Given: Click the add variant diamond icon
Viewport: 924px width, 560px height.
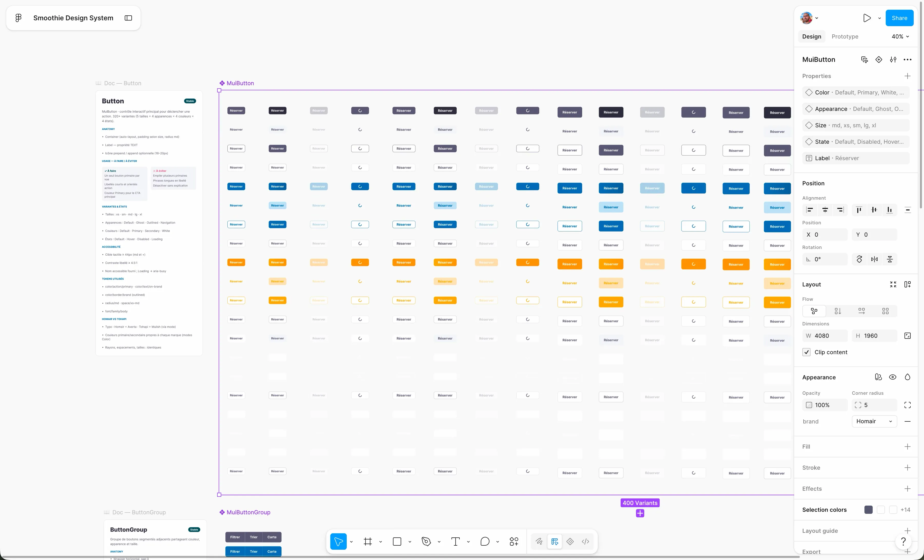Looking at the screenshot, I should (x=879, y=59).
